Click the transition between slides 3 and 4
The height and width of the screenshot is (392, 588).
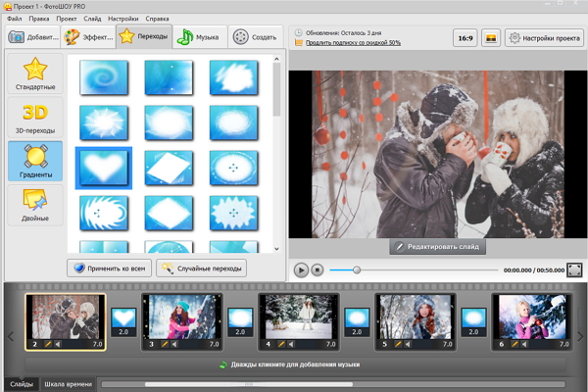pyautogui.click(x=240, y=321)
